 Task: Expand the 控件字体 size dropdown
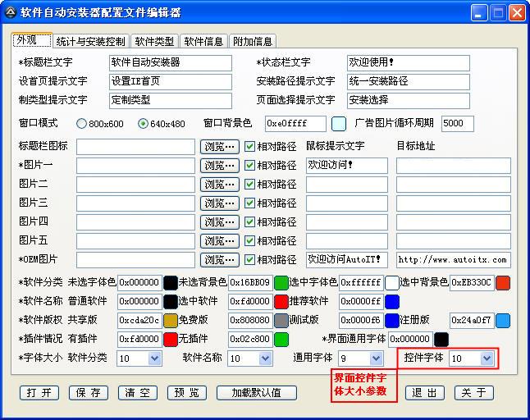(487, 358)
